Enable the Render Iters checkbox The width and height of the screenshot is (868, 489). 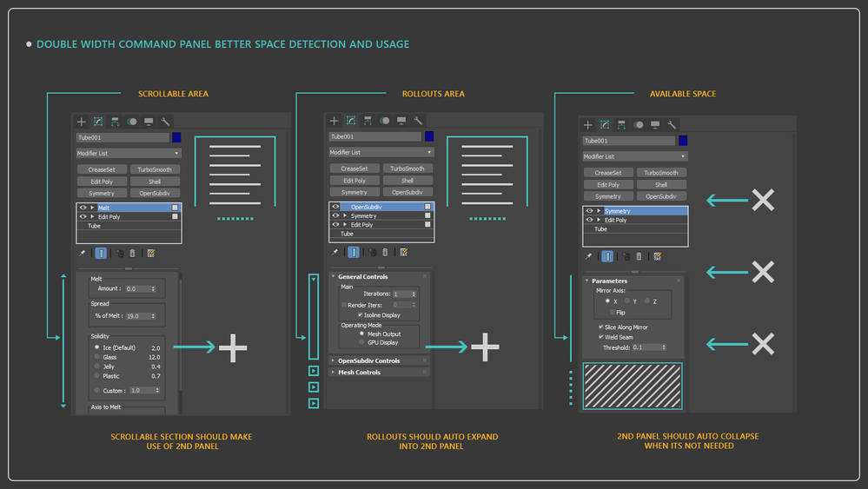point(344,305)
